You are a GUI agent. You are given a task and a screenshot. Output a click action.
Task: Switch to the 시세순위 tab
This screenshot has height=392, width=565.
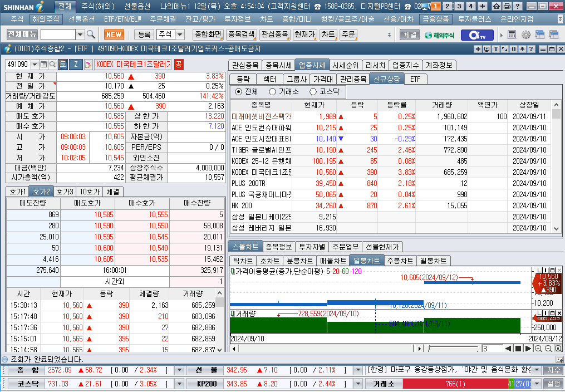(345, 65)
